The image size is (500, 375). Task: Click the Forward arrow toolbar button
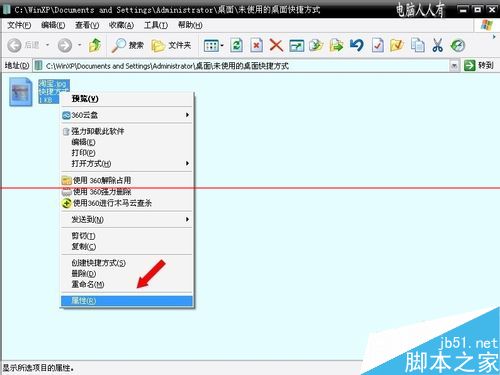tap(65, 45)
